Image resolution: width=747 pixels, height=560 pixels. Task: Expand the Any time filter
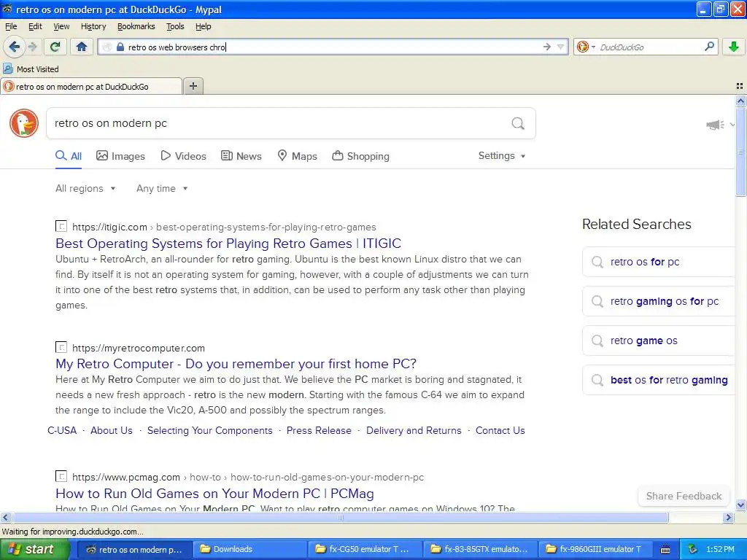[162, 189]
